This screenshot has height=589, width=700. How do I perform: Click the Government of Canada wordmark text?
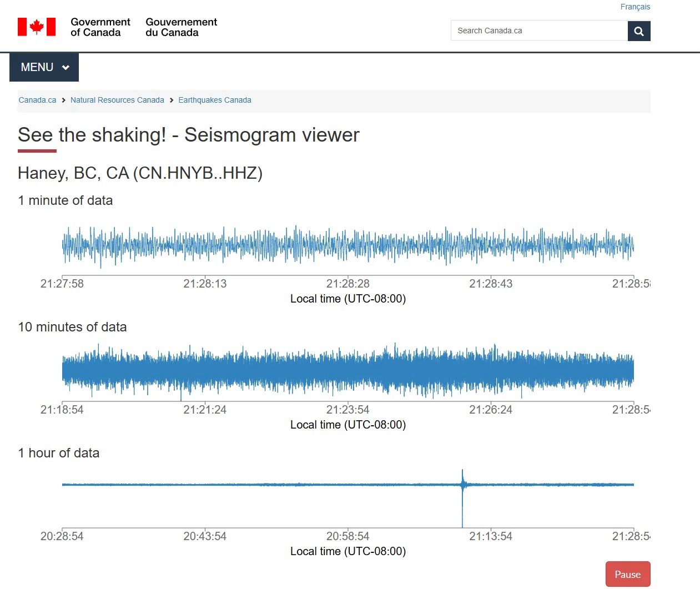[x=100, y=27]
